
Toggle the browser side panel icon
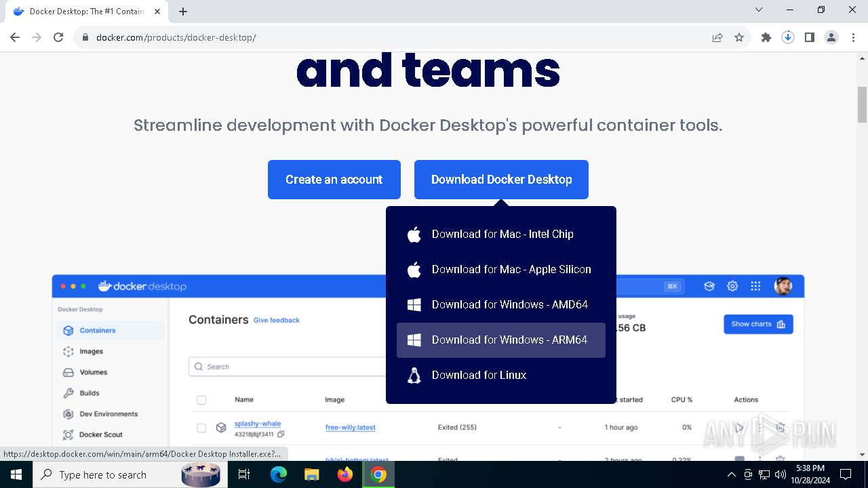810,37
